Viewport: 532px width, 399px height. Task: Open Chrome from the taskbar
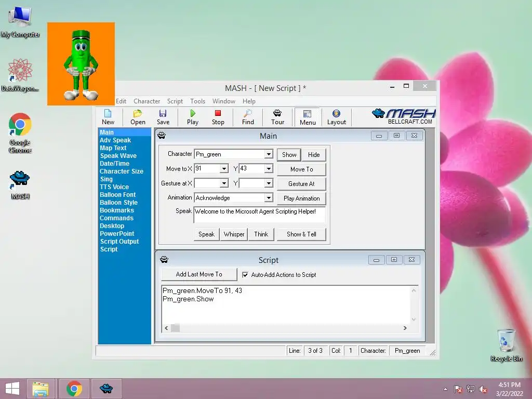[74, 389]
